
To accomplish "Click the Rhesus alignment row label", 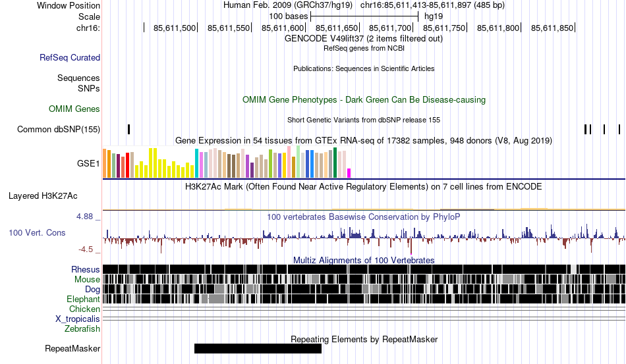I will 86,269.
